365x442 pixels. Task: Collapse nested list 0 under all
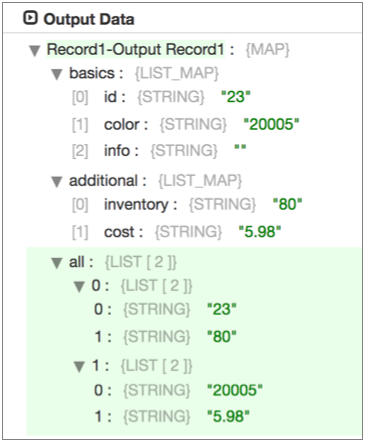(79, 287)
